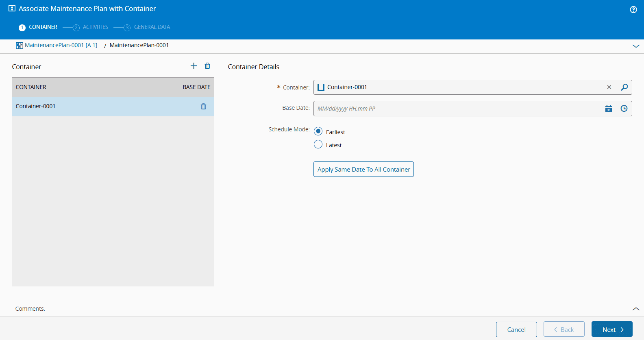Image resolution: width=644 pixels, height=340 pixels.
Task: Collapse the Comments section chevron
Action: pyautogui.click(x=636, y=309)
